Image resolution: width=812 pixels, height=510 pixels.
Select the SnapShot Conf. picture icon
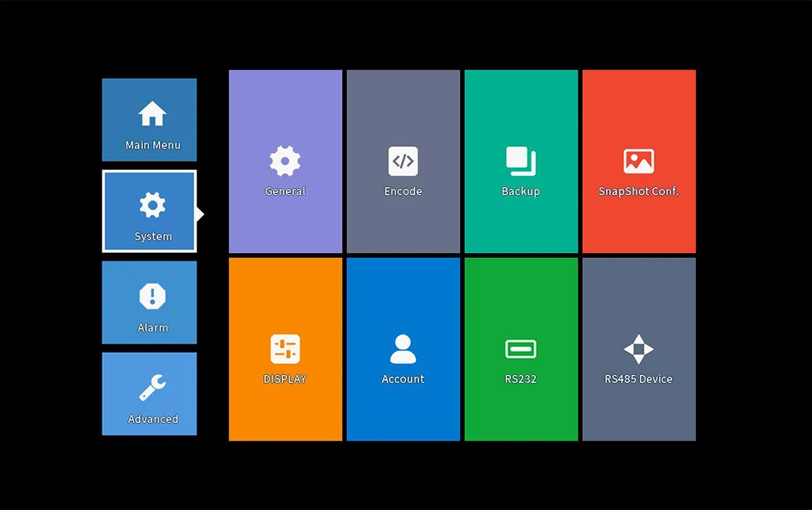pos(638,161)
